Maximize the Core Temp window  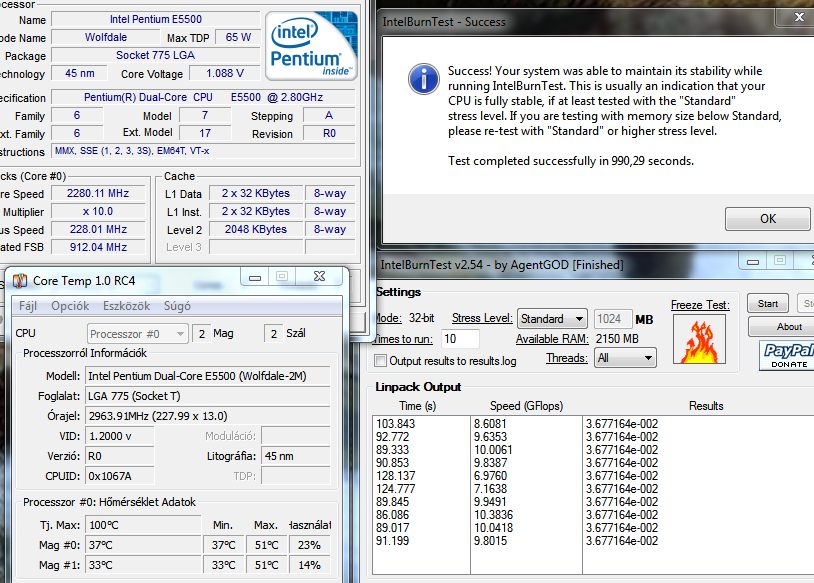[282, 277]
